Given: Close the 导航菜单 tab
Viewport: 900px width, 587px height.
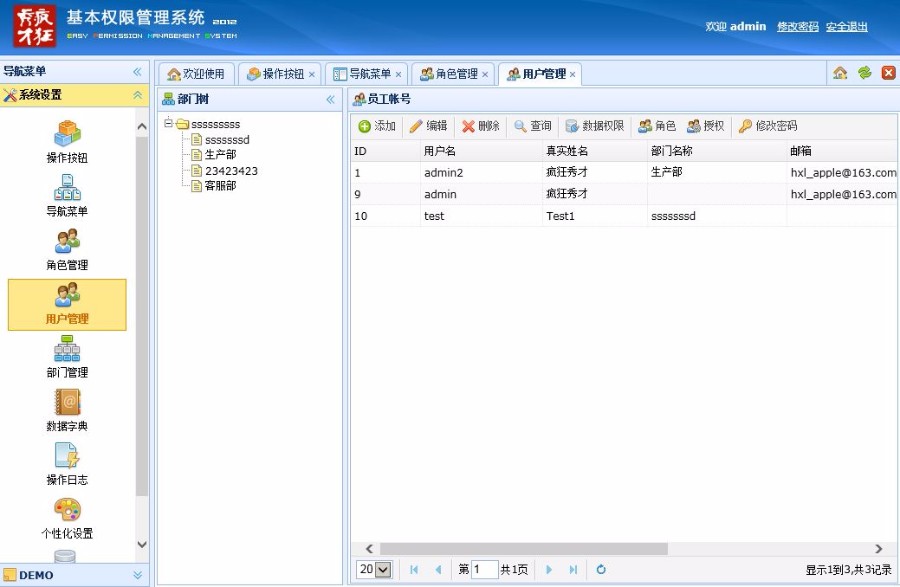Looking at the screenshot, I should [x=398, y=75].
